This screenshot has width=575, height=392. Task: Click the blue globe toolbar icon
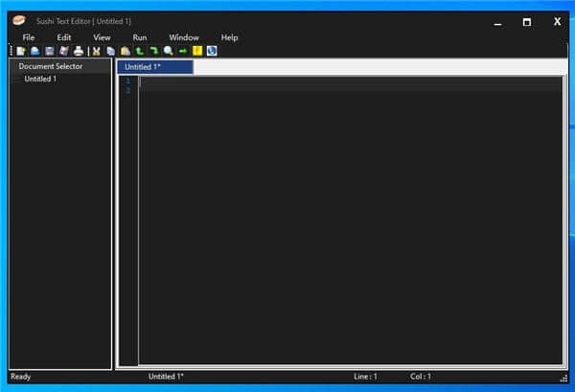(x=212, y=51)
